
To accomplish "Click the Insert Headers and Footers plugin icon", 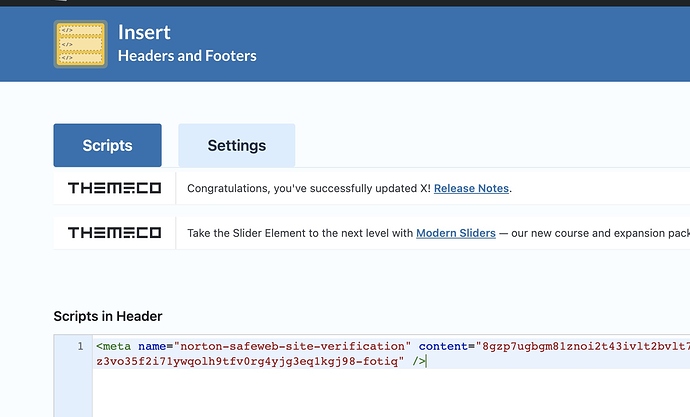I will (80, 44).
